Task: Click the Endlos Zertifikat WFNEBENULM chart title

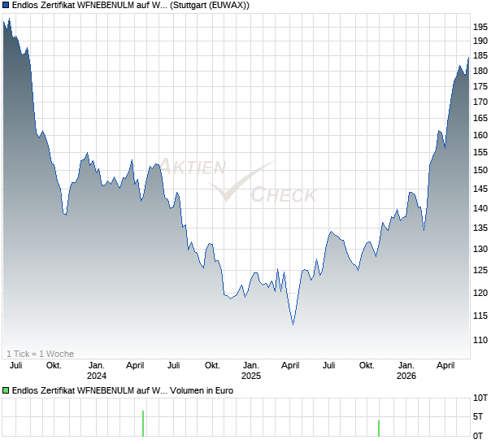Action: pyautogui.click(x=131, y=5)
